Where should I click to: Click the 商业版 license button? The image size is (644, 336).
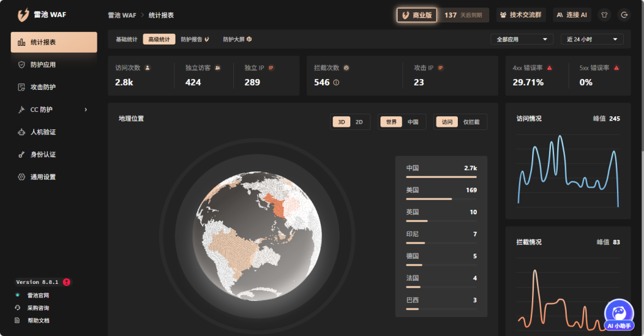point(417,15)
